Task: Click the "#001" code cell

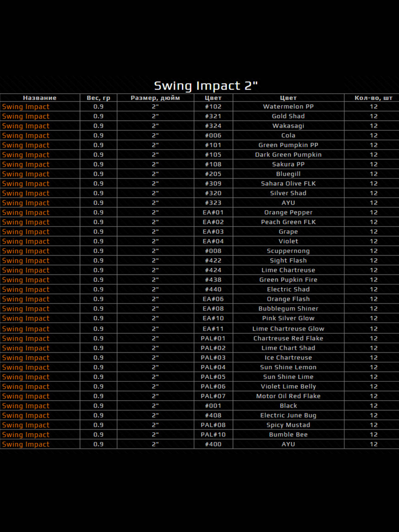Action: coord(213,406)
